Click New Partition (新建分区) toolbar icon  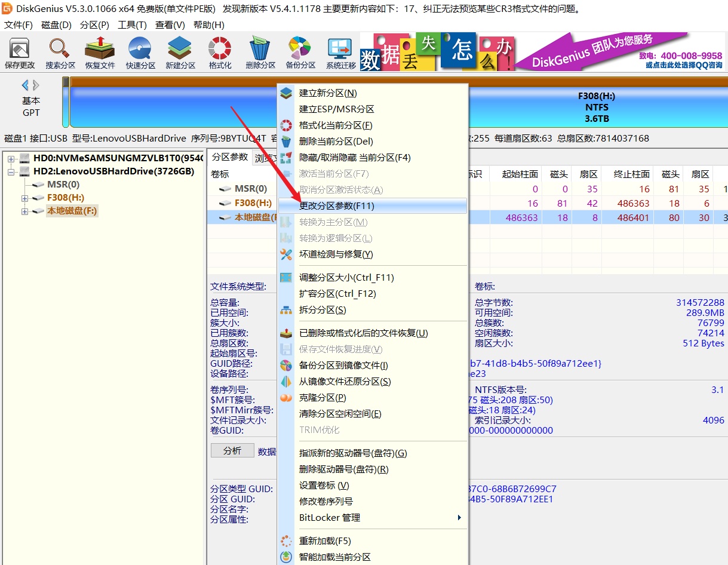180,53
